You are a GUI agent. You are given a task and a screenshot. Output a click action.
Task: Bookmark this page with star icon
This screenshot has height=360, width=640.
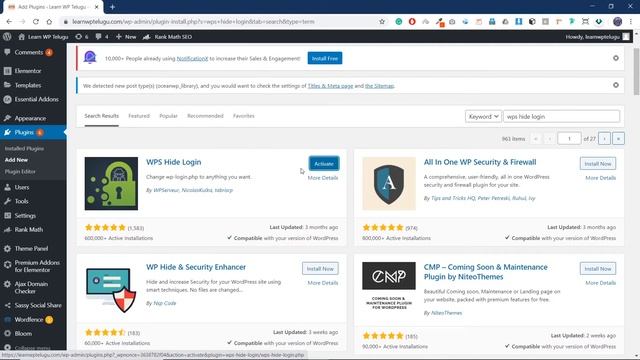click(382, 22)
